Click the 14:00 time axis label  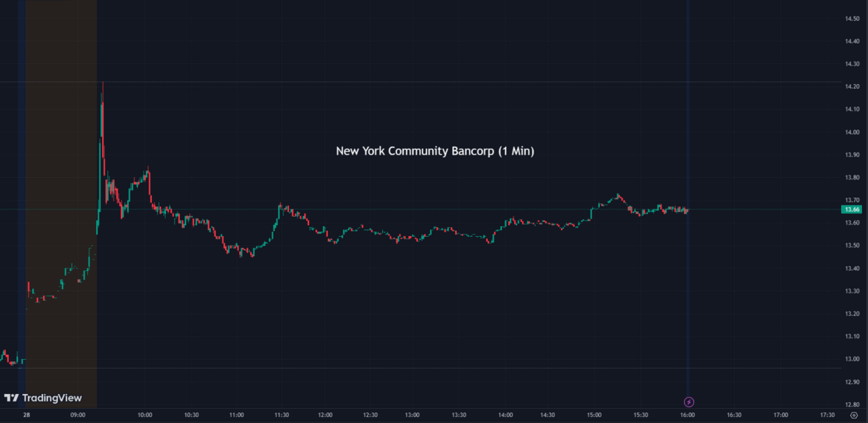pos(505,415)
